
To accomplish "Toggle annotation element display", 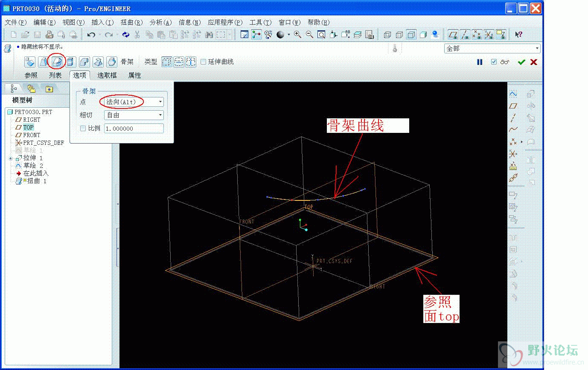I will (x=501, y=35).
